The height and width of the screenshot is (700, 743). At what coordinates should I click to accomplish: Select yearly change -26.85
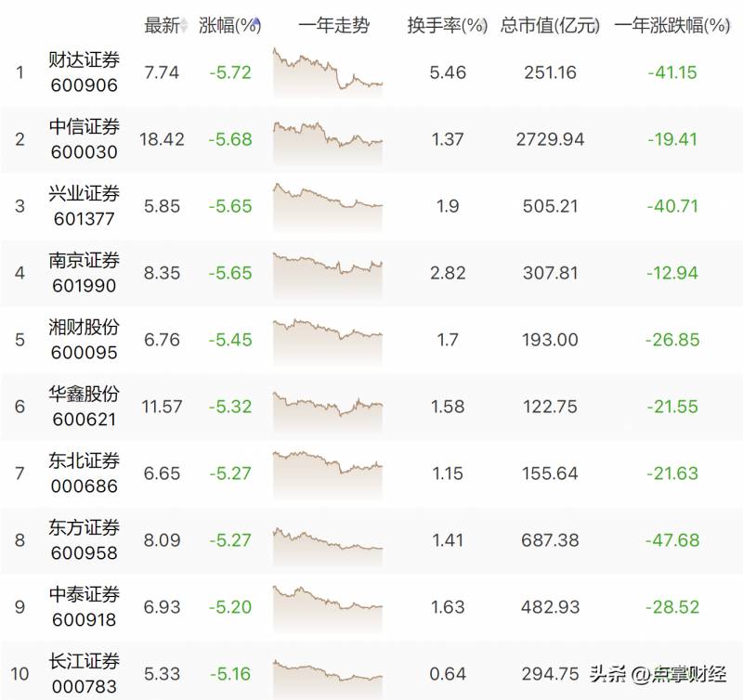[672, 340]
